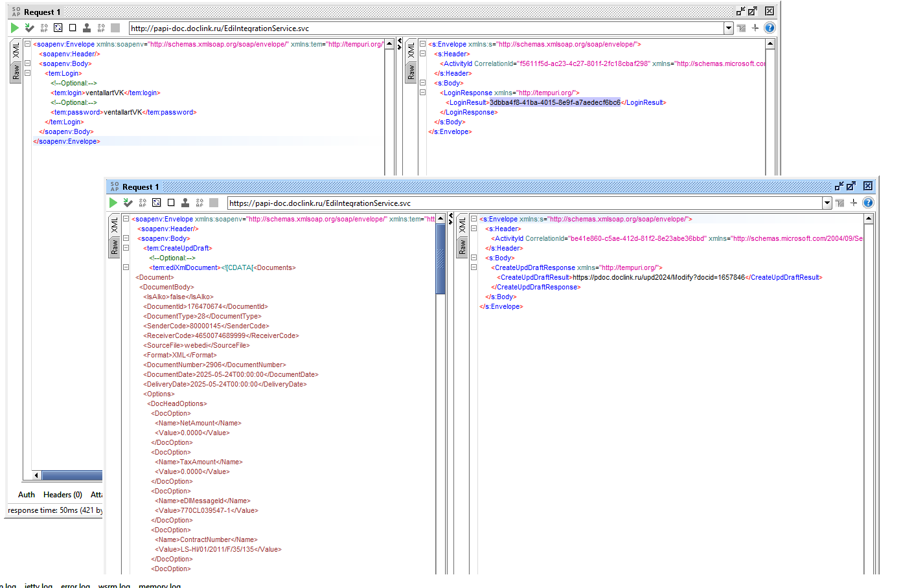Click DocumentNumber 2906 line in front request
Image resolution: width=903 pixels, height=588 pixels.
[x=214, y=365]
